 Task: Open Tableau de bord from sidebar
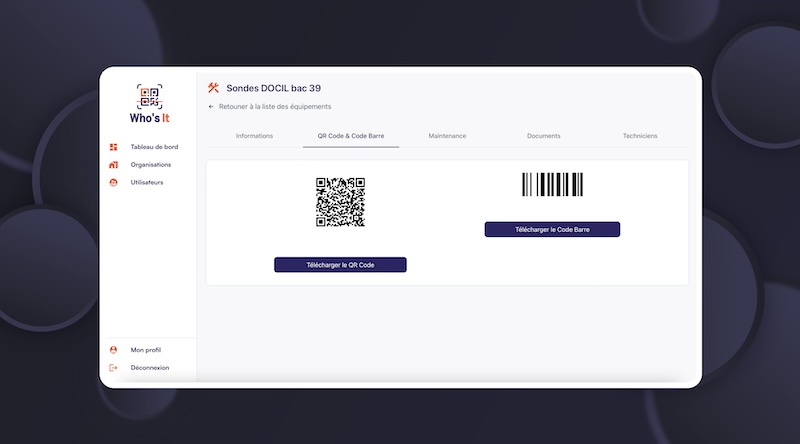154,147
